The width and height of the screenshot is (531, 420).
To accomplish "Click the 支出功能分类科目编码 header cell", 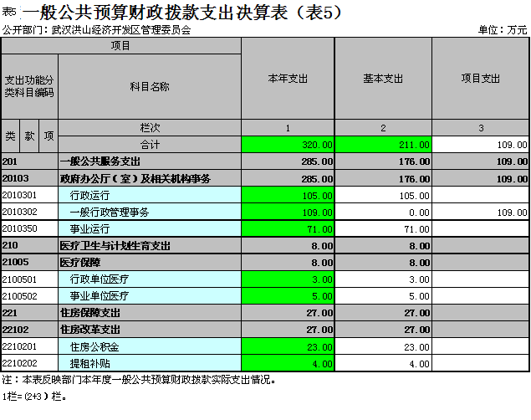I will click(29, 86).
